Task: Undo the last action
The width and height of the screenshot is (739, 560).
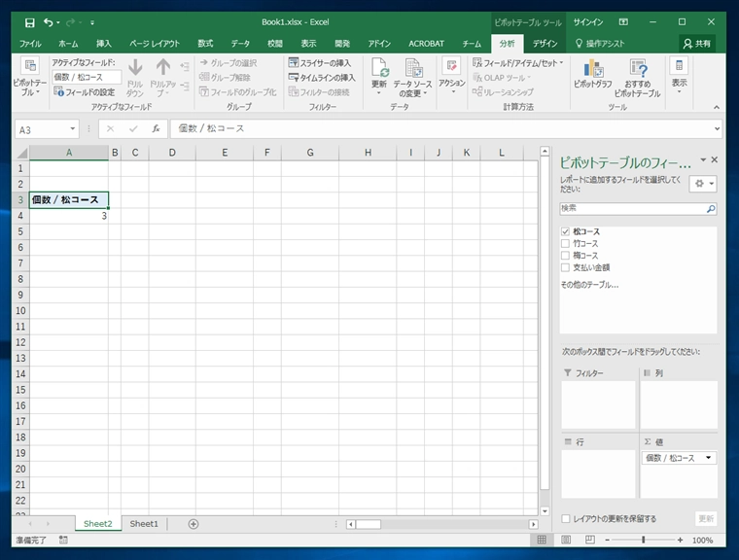Action: point(48,22)
